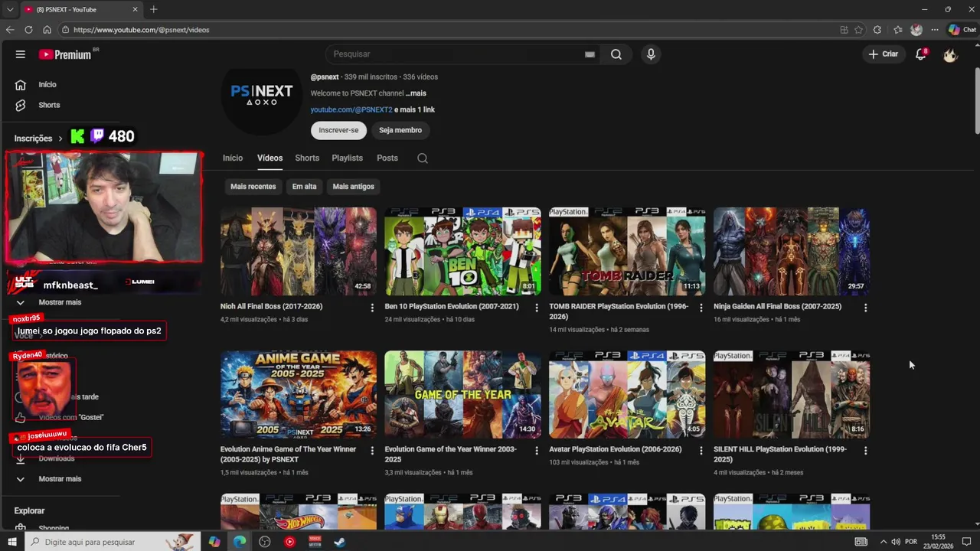
Task: Open the notifications bell
Action: 921,54
